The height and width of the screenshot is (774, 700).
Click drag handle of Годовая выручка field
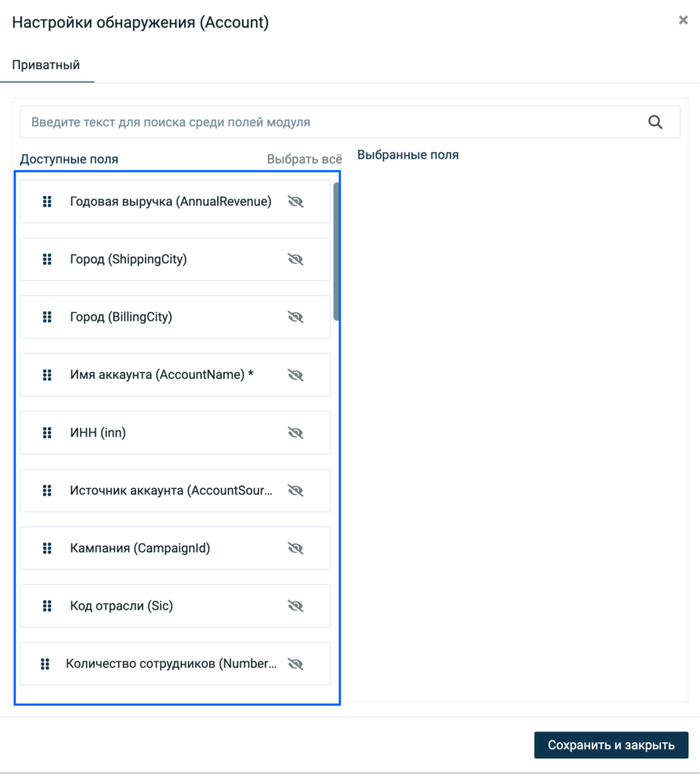47,201
